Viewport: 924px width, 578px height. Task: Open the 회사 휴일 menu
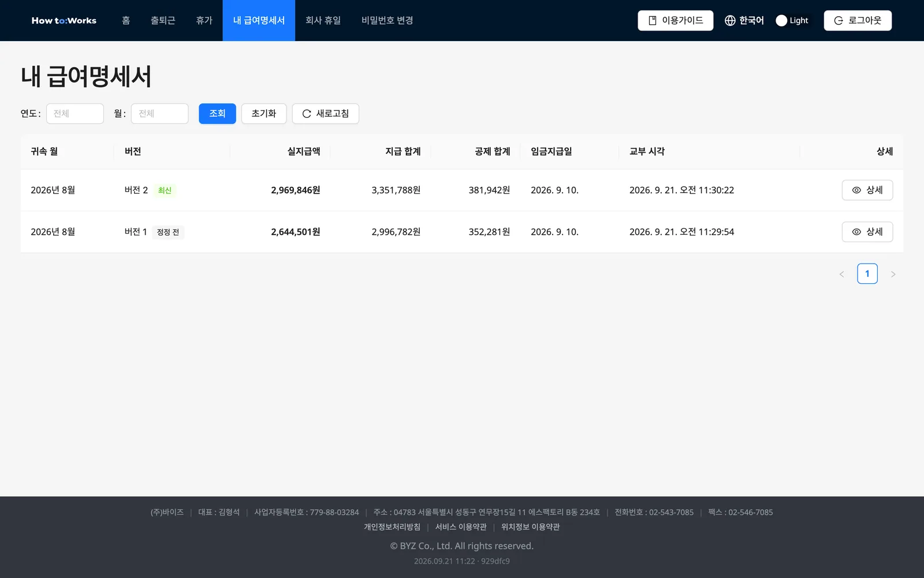click(323, 20)
